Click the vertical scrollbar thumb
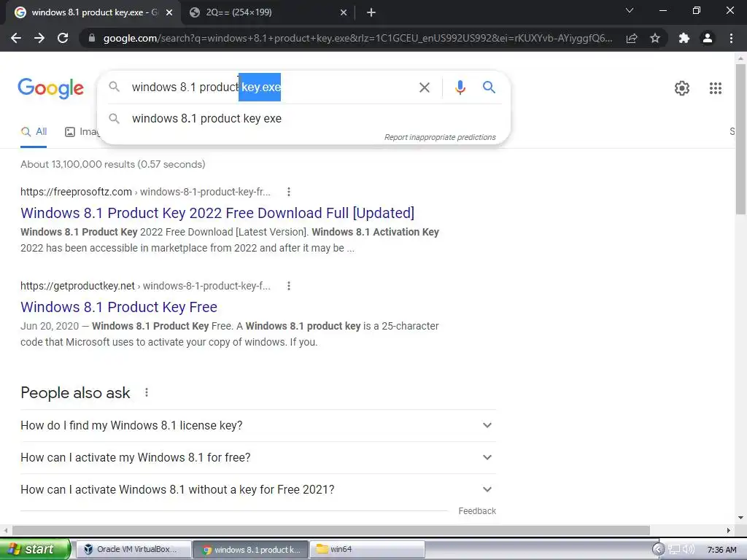 coord(741,138)
